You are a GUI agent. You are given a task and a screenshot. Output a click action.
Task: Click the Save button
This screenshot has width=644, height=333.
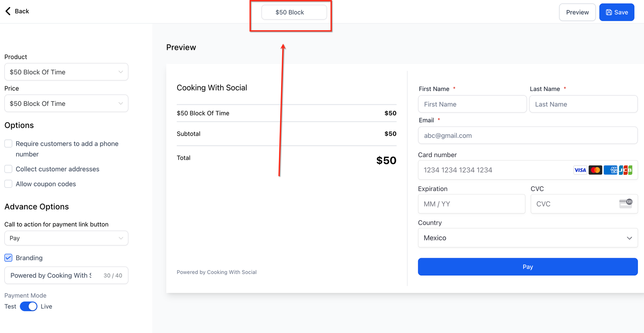click(x=617, y=12)
